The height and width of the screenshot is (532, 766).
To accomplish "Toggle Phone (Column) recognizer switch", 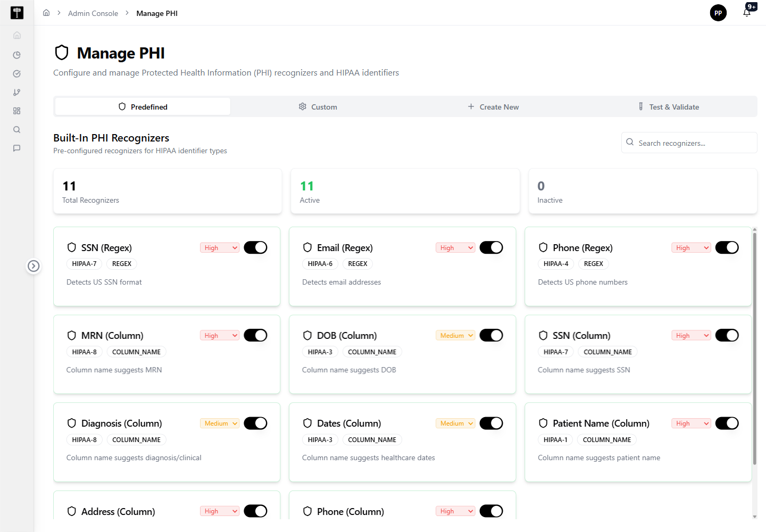I will point(491,511).
